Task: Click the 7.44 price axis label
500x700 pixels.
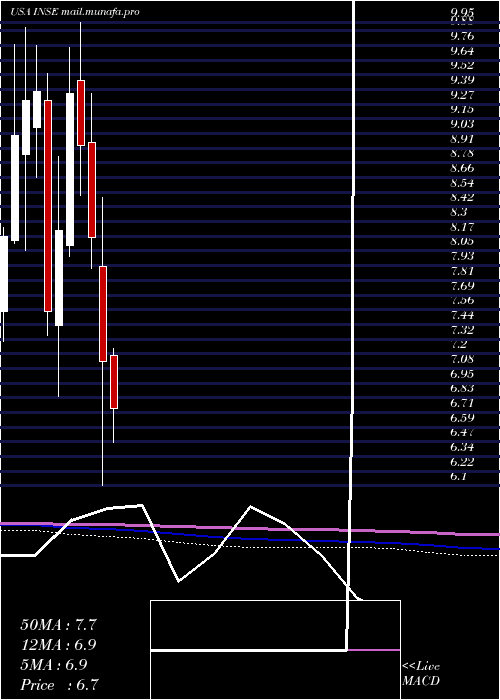Action: coord(462,315)
